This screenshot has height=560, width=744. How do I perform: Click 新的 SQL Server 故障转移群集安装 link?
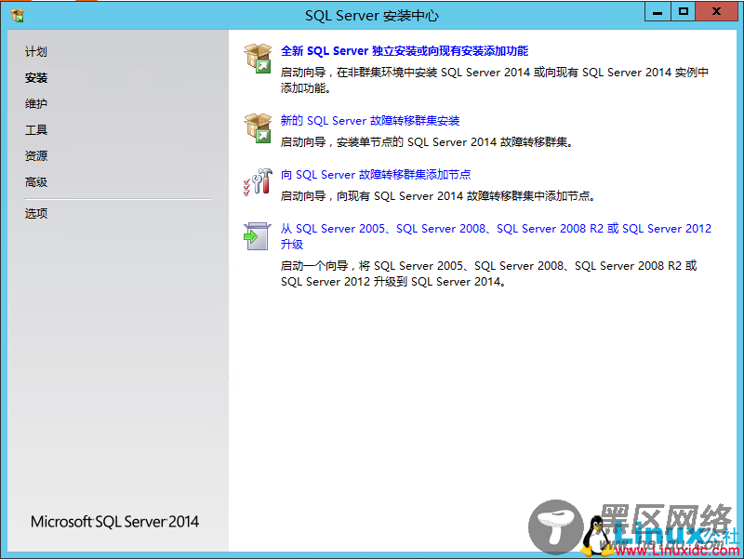pos(370,121)
